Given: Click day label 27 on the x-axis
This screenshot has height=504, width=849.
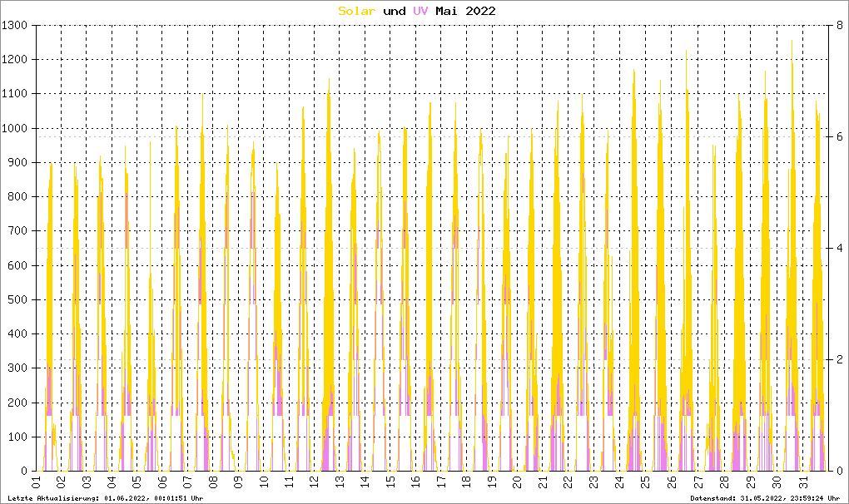Looking at the screenshot, I should [x=698, y=482].
